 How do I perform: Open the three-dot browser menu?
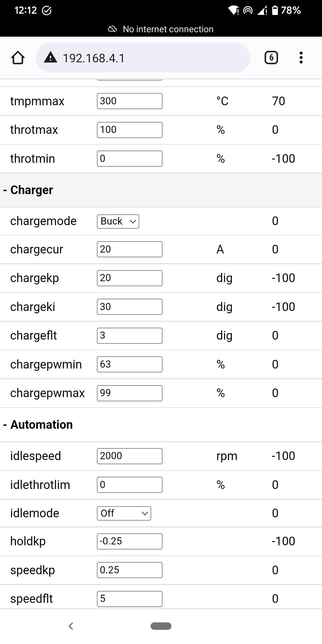(301, 58)
